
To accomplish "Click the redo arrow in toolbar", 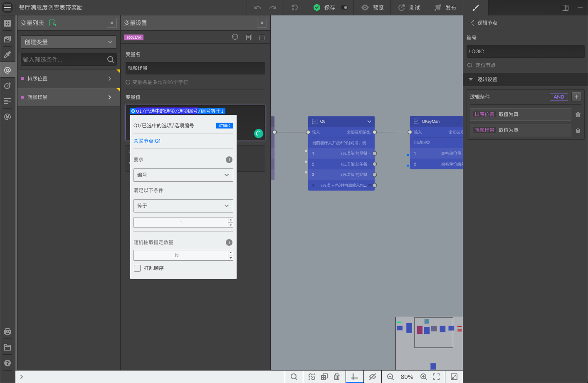I will pyautogui.click(x=273, y=7).
